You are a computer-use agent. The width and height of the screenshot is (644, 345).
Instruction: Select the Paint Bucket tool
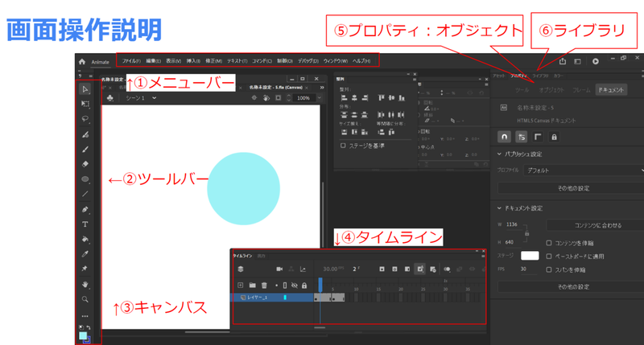point(85,239)
